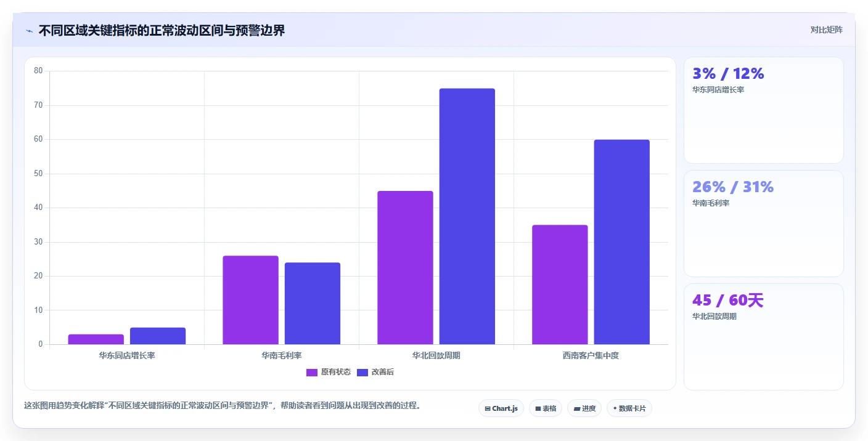Click the 西南客户集中度 purple bar
Screen dimensions: 868x441
point(560,285)
